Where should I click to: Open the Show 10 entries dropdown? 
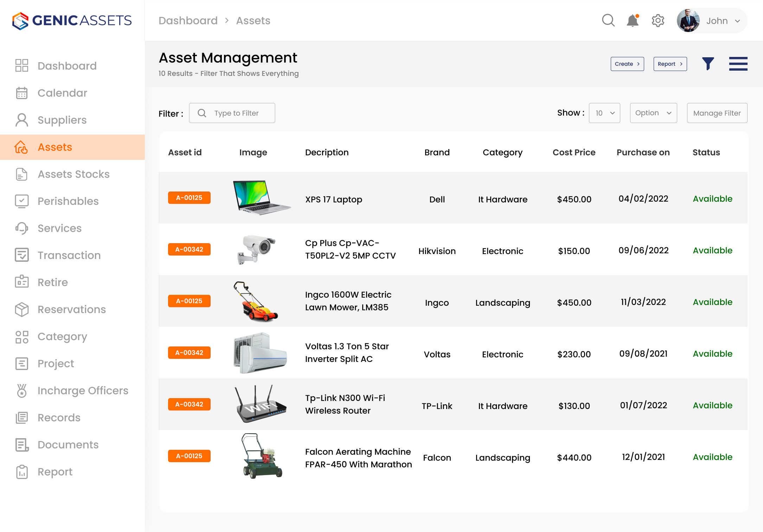[x=604, y=113]
